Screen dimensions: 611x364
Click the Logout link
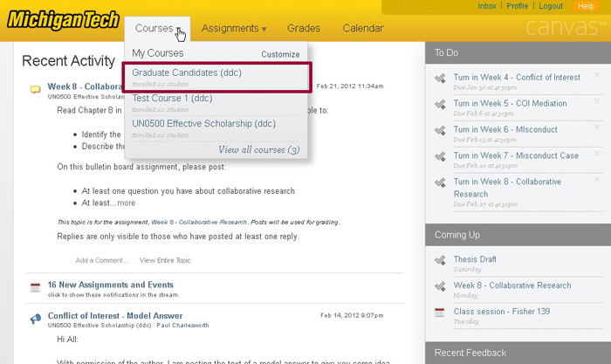point(551,6)
